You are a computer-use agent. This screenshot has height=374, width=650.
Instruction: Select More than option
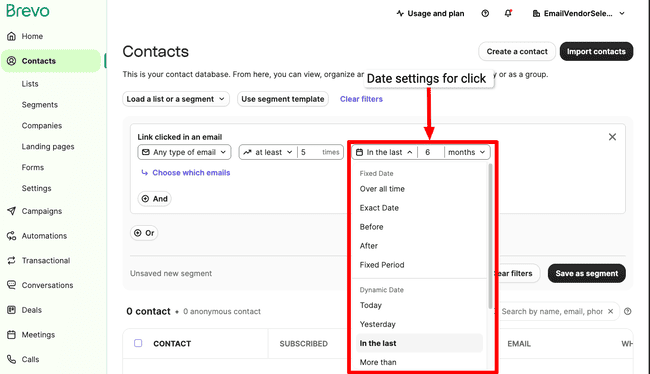tap(419, 362)
